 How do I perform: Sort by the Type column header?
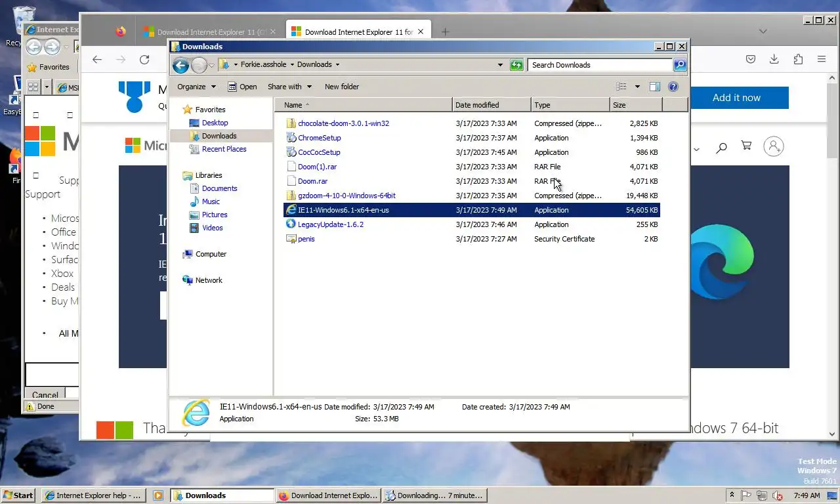(x=570, y=105)
